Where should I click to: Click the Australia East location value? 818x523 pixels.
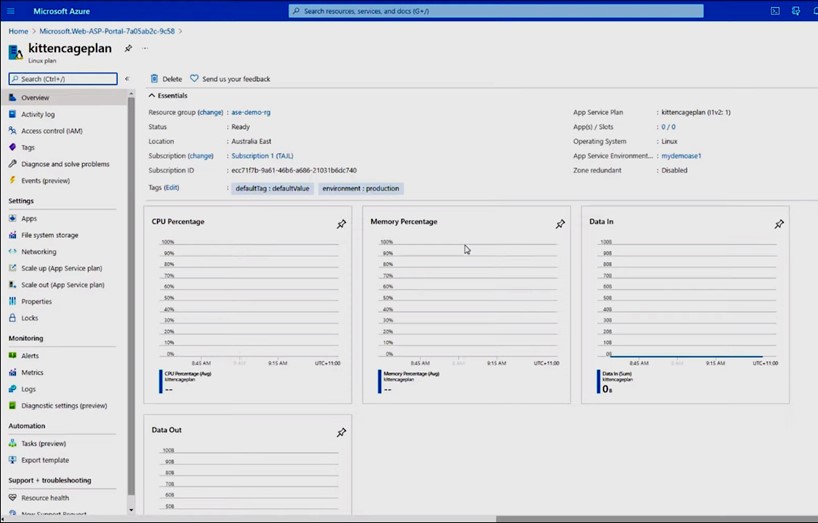tap(251, 141)
